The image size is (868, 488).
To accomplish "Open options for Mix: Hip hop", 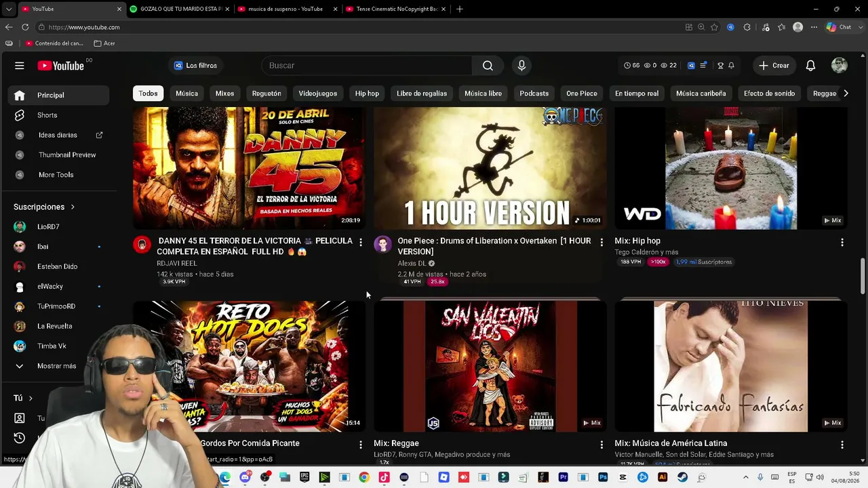I will (842, 242).
